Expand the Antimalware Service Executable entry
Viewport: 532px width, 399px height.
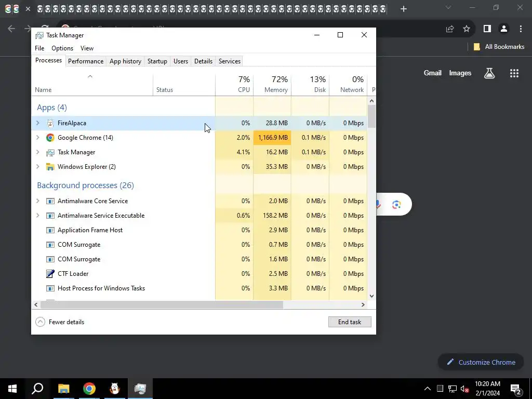tap(38, 216)
